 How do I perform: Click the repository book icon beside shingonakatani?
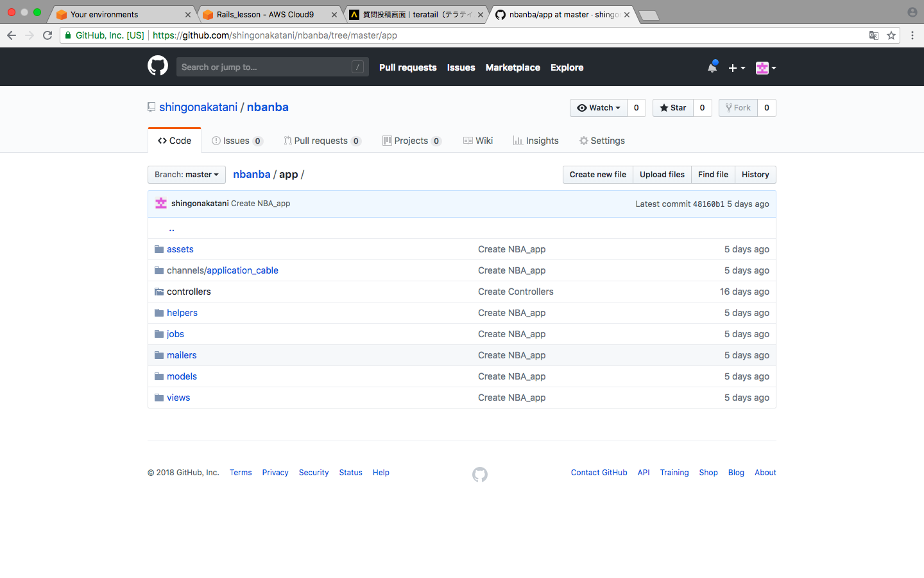pyautogui.click(x=151, y=107)
